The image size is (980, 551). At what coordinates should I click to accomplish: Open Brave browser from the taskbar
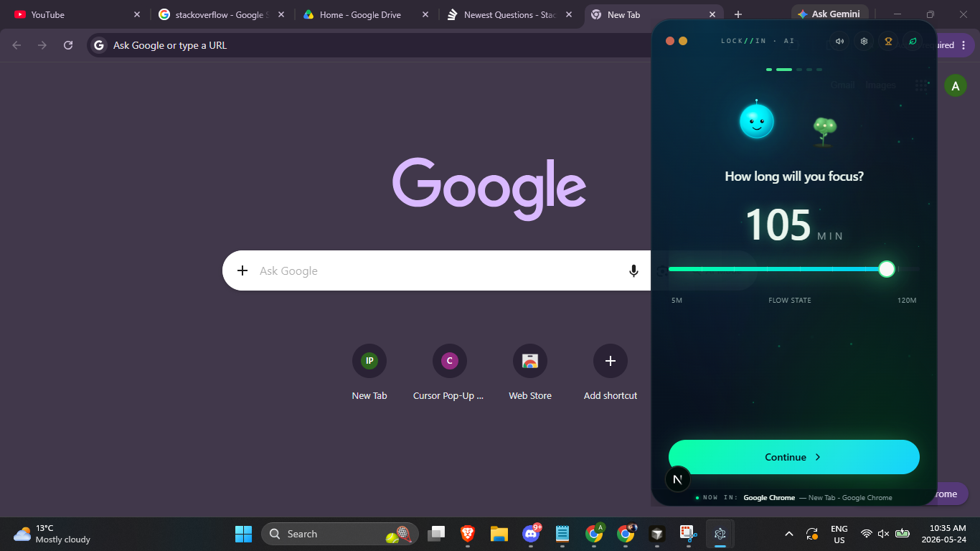tap(468, 534)
